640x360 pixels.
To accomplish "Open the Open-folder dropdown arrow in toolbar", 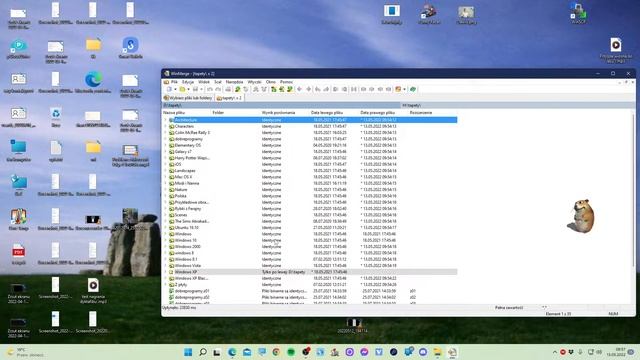I will click(188, 89).
